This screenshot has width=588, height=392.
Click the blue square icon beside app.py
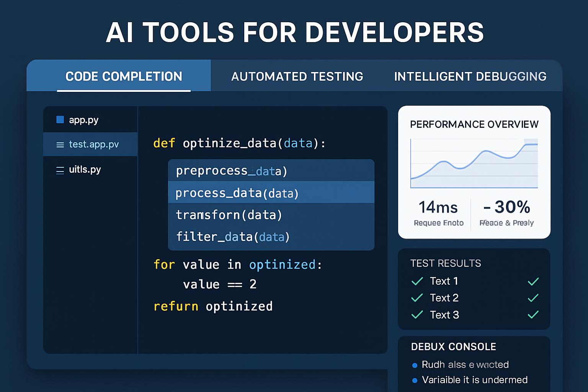[60, 120]
